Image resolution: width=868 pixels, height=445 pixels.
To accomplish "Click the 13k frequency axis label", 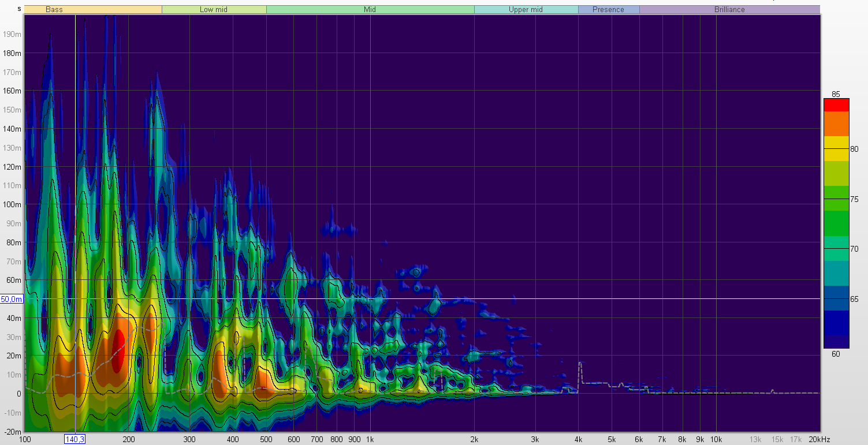I will tap(755, 439).
